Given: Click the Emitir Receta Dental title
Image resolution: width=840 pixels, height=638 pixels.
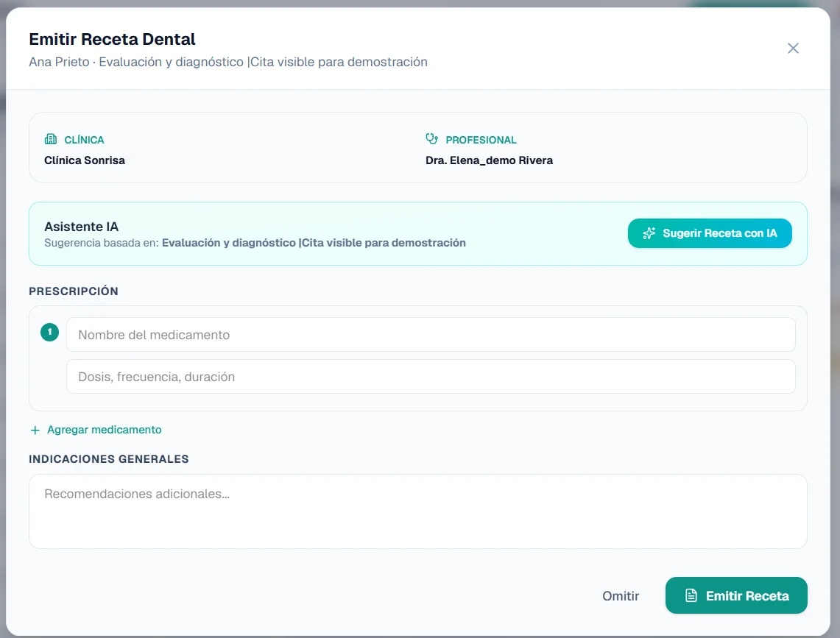Looking at the screenshot, I should (112, 39).
